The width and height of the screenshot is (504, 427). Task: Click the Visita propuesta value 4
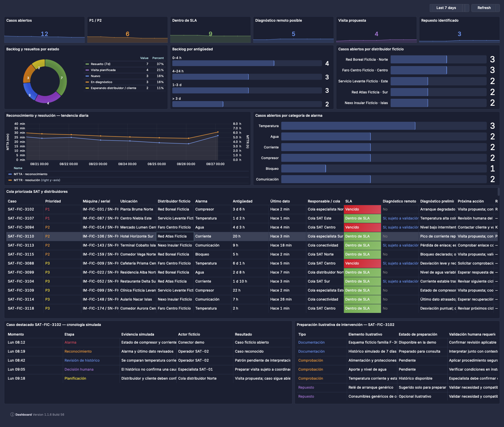[x=376, y=34]
